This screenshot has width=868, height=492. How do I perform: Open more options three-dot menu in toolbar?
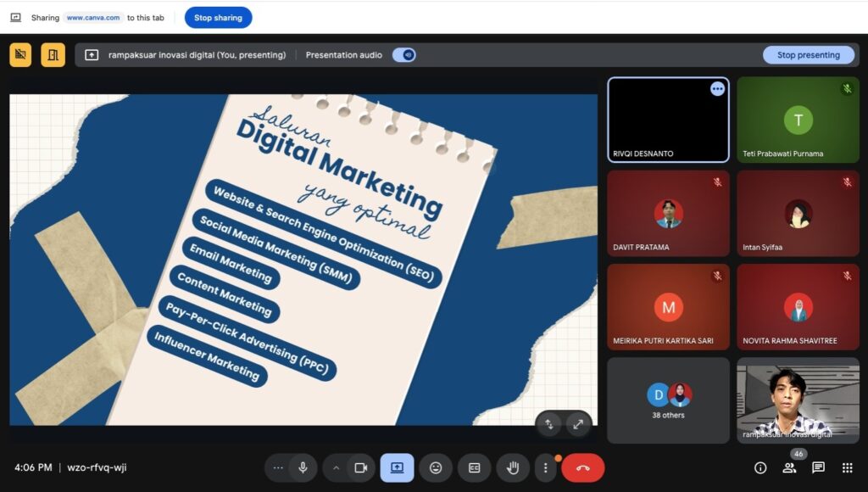pos(546,467)
